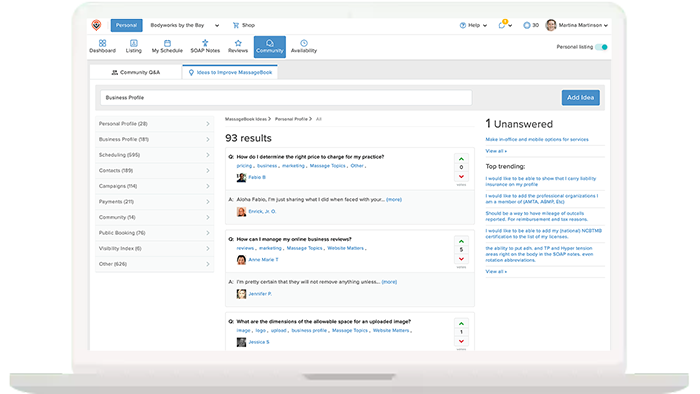This screenshot has width=700, height=394.
Task: Click View all under Top trending
Action: [x=496, y=272]
